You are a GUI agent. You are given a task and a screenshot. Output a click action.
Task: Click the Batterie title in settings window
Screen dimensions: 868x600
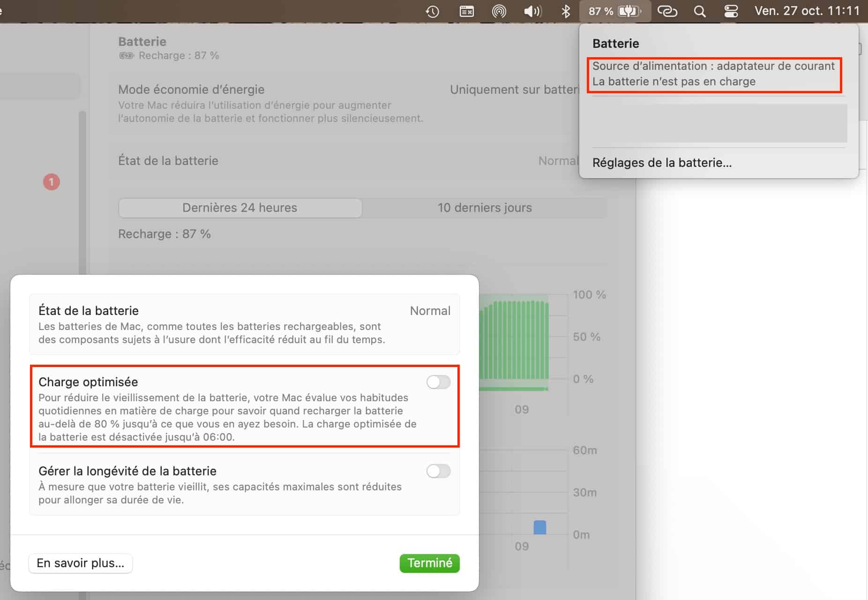pyautogui.click(x=142, y=41)
